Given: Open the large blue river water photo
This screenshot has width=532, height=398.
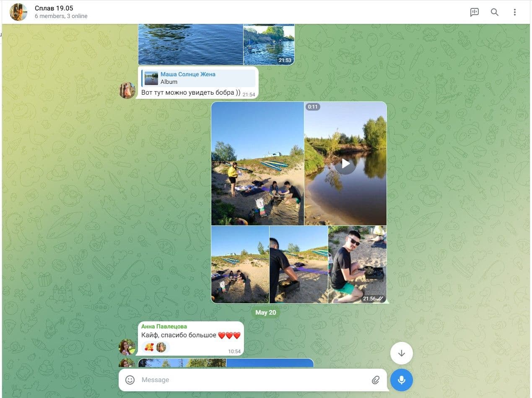Looking at the screenshot, I should 191,44.
